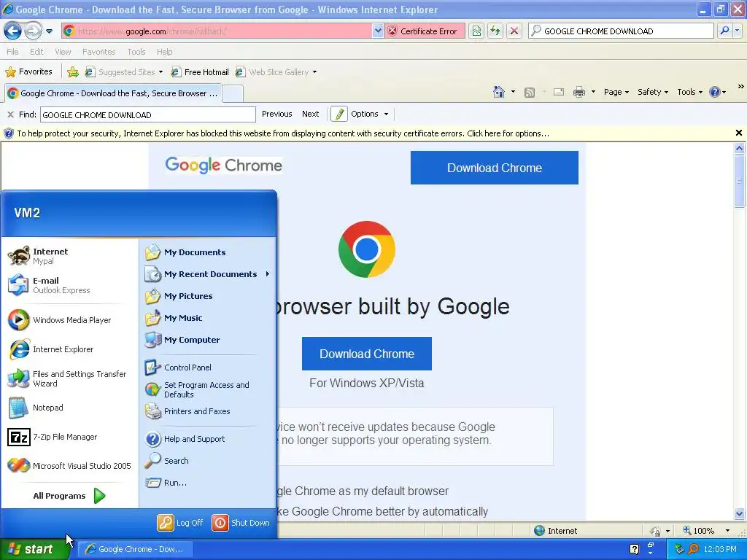This screenshot has height=560, width=747.
Task: Click the Read Mail envelope icon
Action: tap(559, 92)
